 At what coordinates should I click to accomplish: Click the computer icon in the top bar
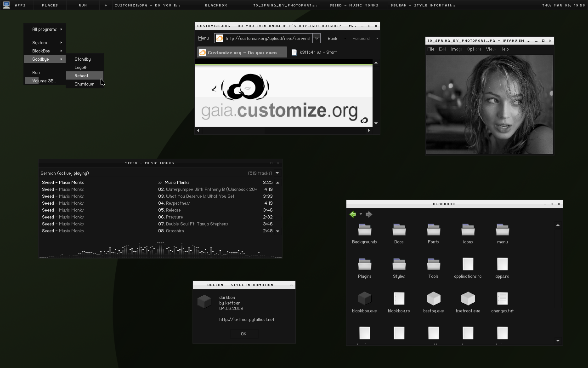[x=6, y=5]
